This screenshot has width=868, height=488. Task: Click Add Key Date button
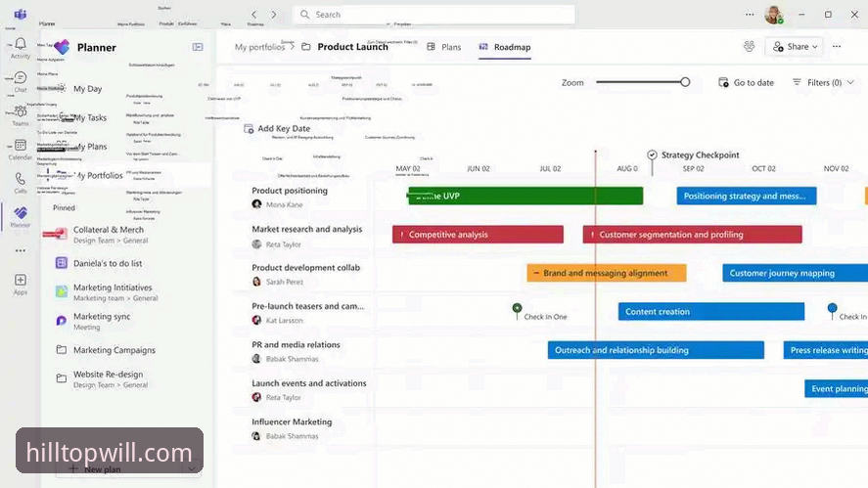[277, 128]
